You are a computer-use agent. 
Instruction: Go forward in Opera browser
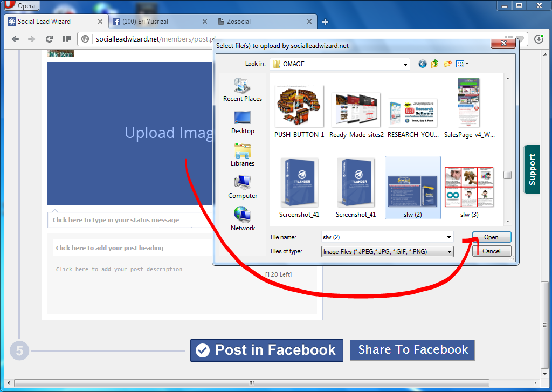coord(32,39)
